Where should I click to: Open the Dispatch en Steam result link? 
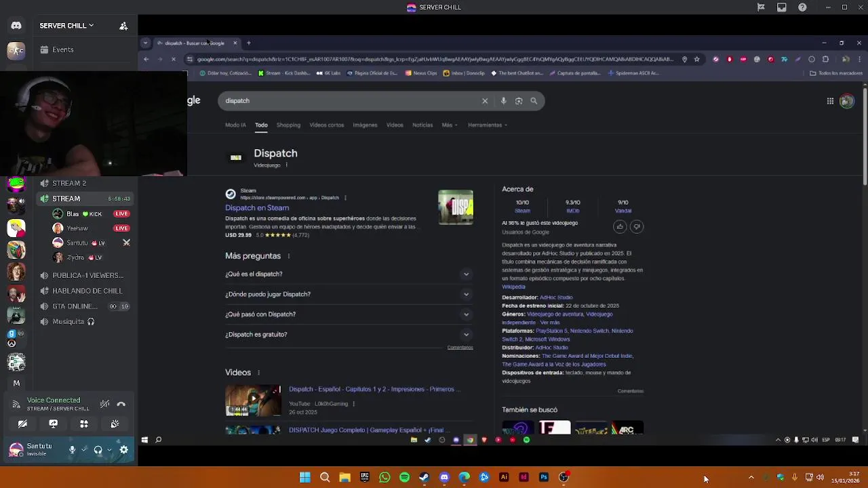[257, 208]
